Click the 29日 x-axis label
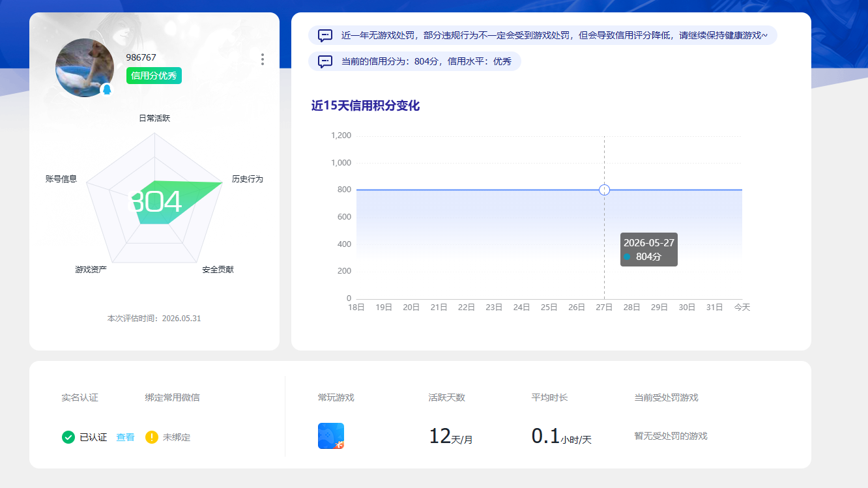 point(659,307)
